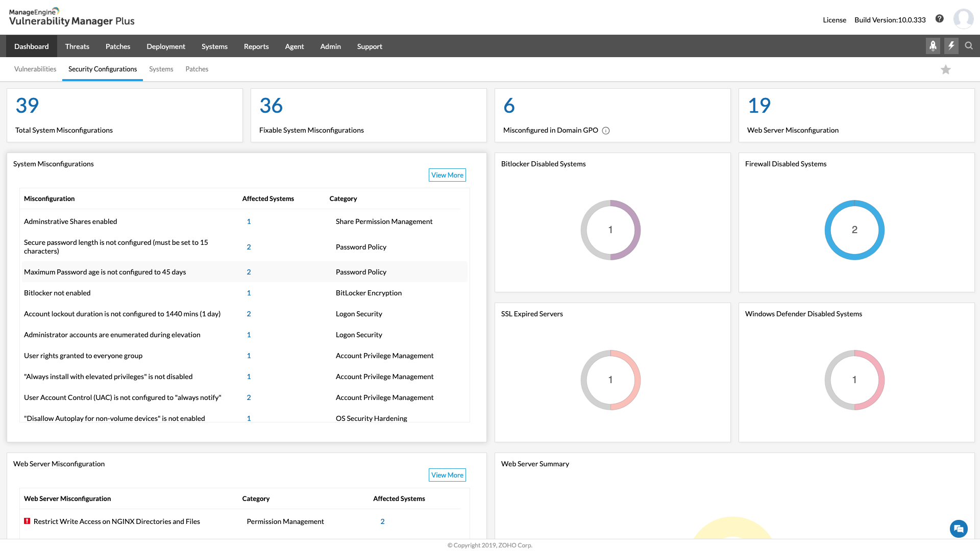
Task: Click View More in Web Server Misconfiguration
Action: tap(447, 475)
